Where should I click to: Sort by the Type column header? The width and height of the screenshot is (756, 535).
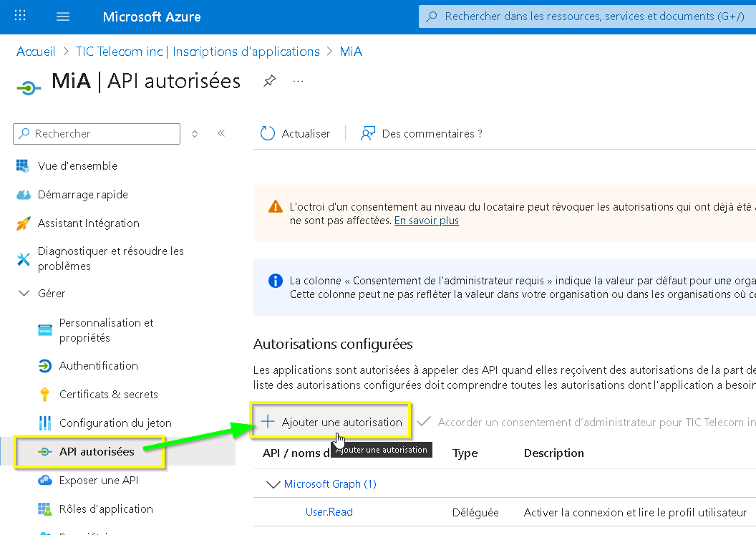(465, 453)
